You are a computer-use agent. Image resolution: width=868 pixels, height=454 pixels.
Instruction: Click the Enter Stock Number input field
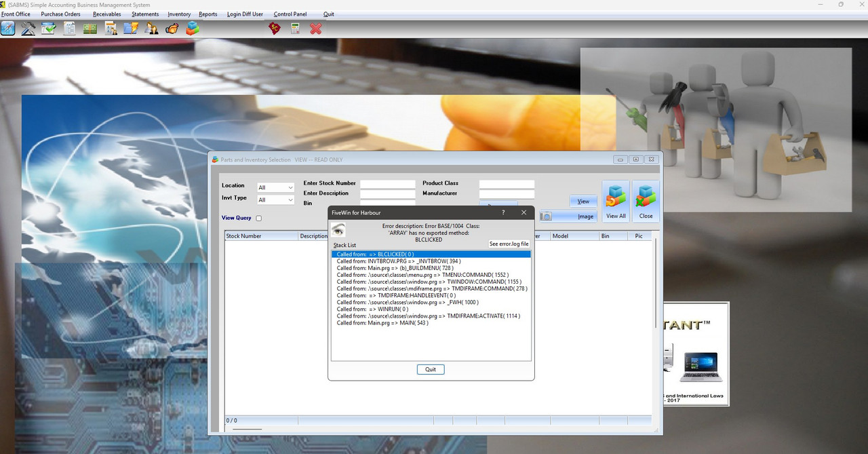point(388,184)
